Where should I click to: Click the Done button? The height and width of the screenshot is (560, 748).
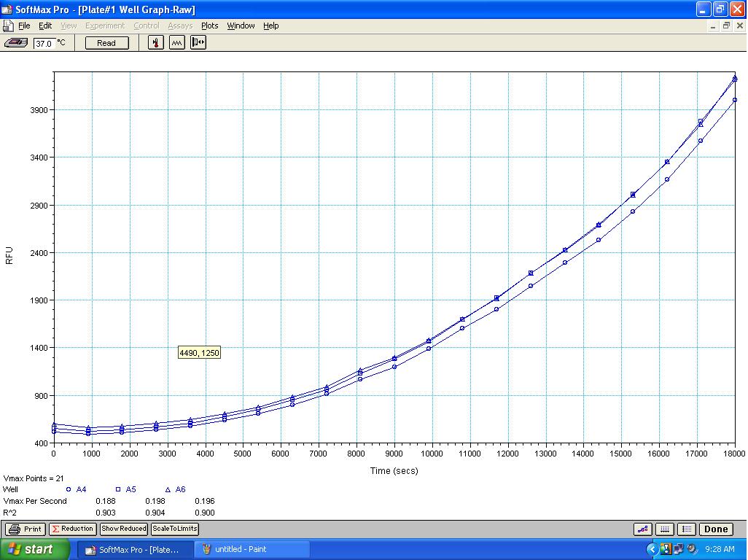[x=715, y=529]
